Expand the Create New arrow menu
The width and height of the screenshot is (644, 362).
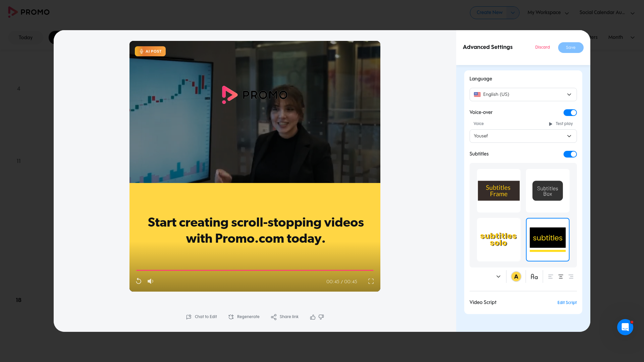pyautogui.click(x=513, y=13)
